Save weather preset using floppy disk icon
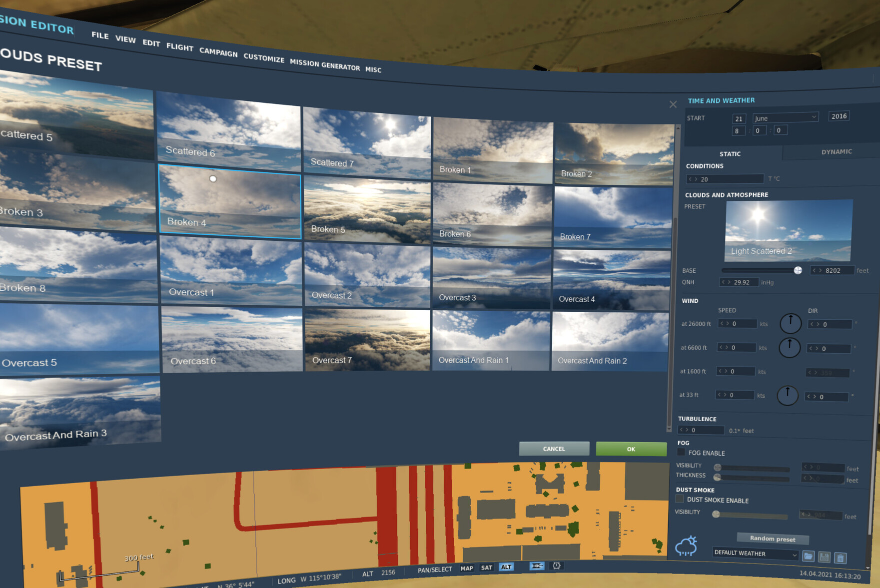Image resolution: width=880 pixels, height=588 pixels. [824, 557]
